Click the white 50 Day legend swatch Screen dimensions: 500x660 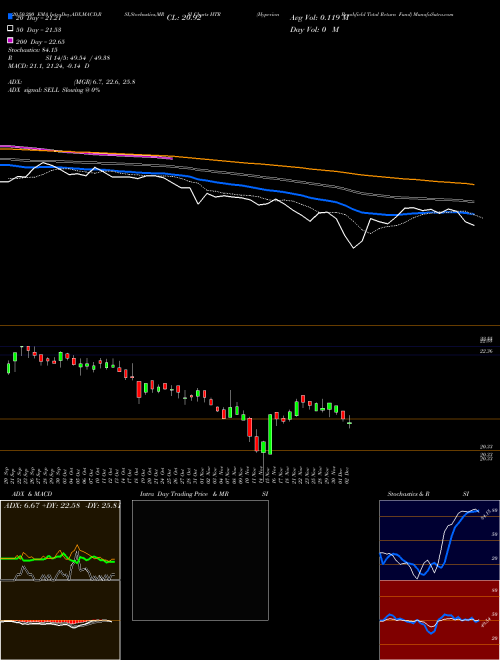10,28
